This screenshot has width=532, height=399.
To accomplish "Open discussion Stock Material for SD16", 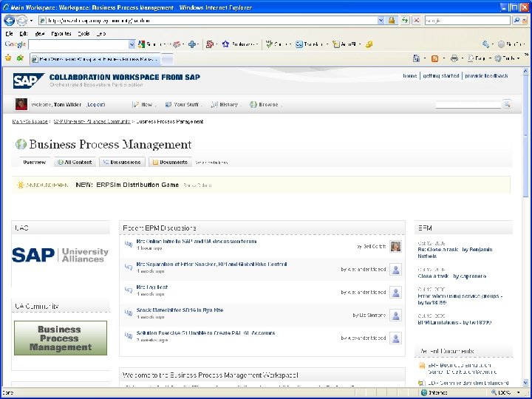I will (x=180, y=310).
